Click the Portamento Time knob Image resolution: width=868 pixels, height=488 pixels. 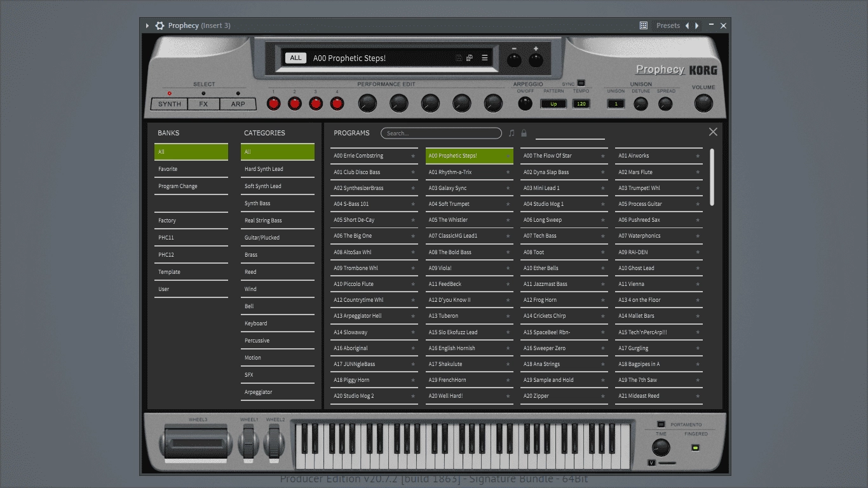[661, 447]
